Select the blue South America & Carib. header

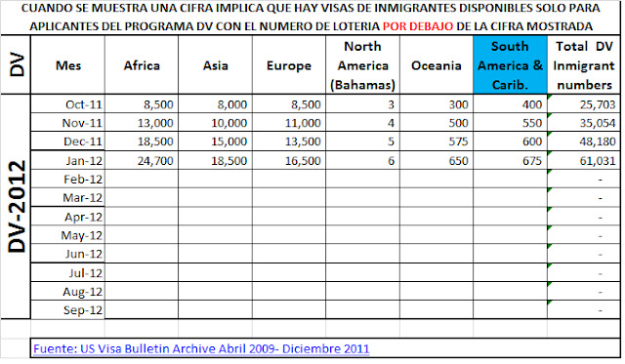pos(510,65)
